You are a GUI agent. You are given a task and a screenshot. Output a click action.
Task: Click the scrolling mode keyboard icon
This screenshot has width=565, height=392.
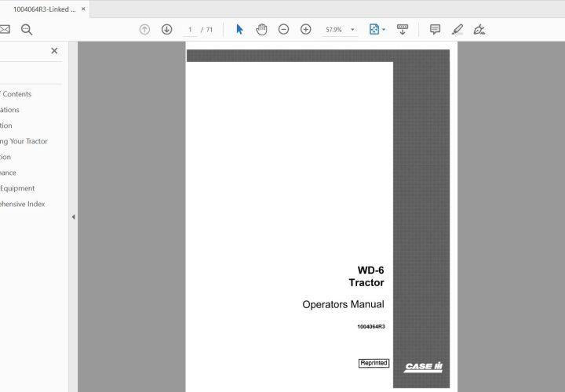click(402, 29)
